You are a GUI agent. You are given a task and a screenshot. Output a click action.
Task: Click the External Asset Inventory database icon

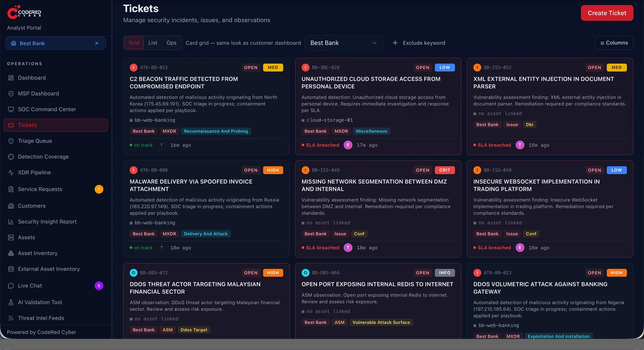pos(11,269)
